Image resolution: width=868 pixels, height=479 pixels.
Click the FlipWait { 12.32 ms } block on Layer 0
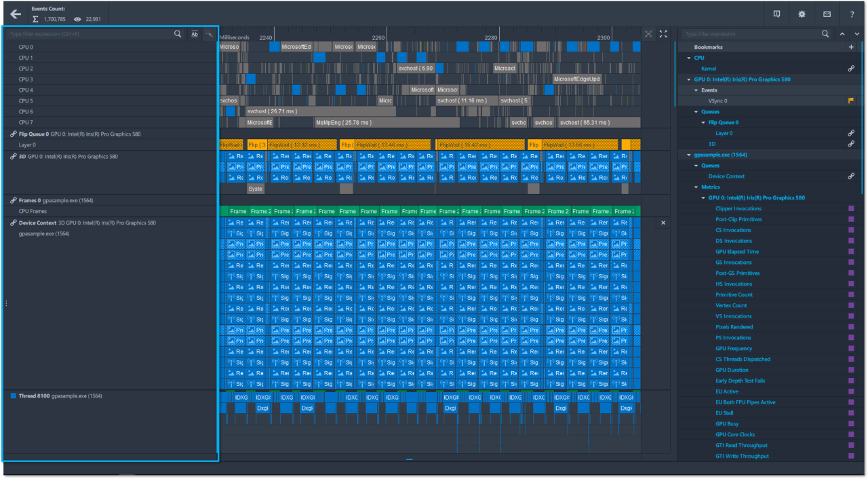(302, 145)
